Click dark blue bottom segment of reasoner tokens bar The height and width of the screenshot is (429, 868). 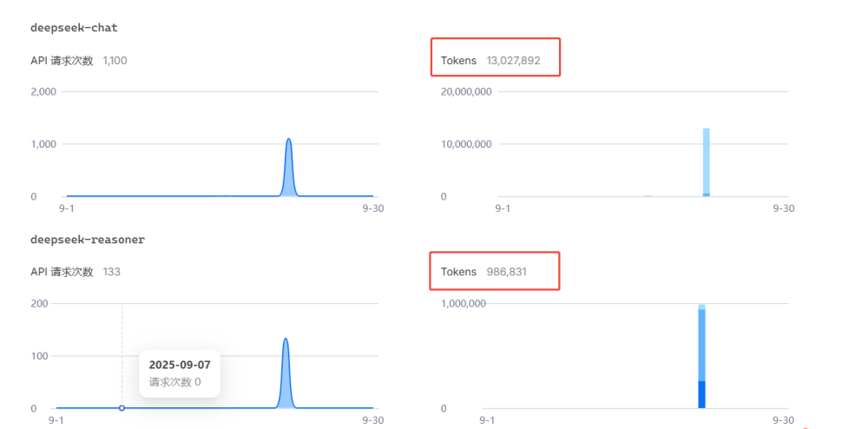[x=701, y=395]
